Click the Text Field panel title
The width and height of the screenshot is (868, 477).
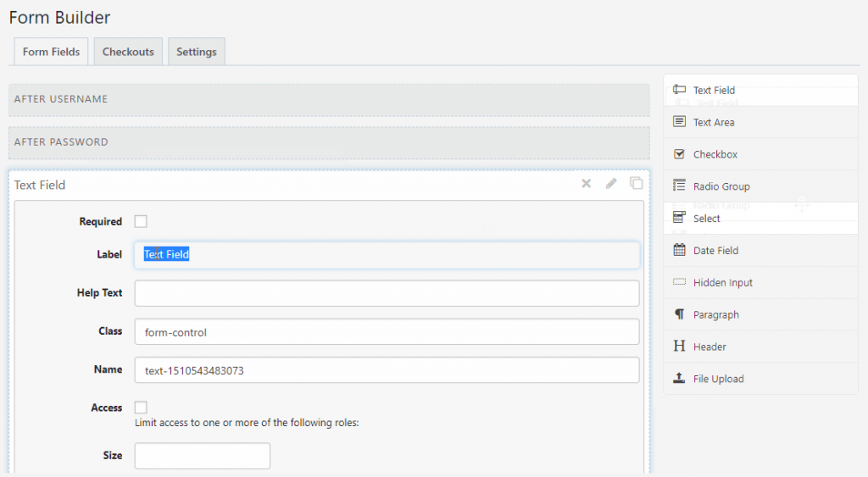[40, 185]
